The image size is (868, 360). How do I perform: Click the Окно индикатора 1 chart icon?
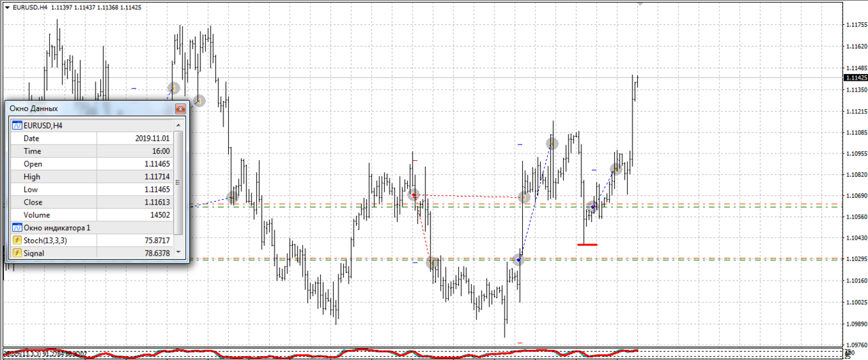pyautogui.click(x=17, y=228)
